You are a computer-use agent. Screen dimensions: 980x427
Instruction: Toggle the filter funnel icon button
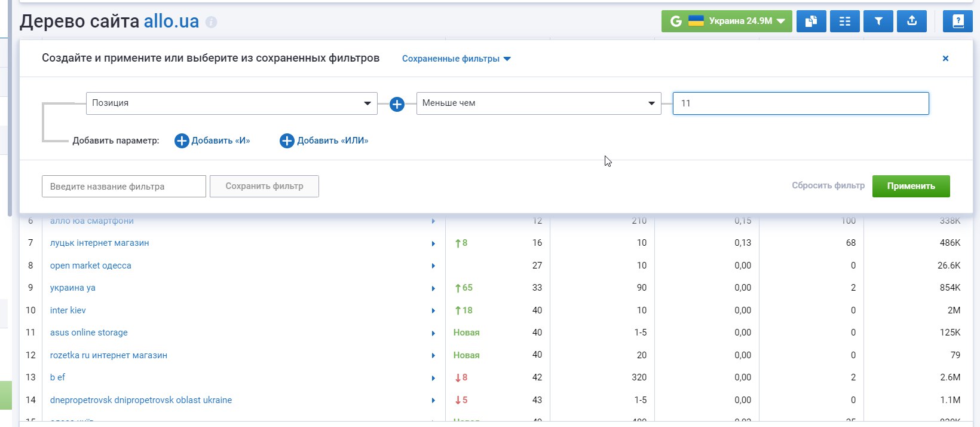[878, 22]
